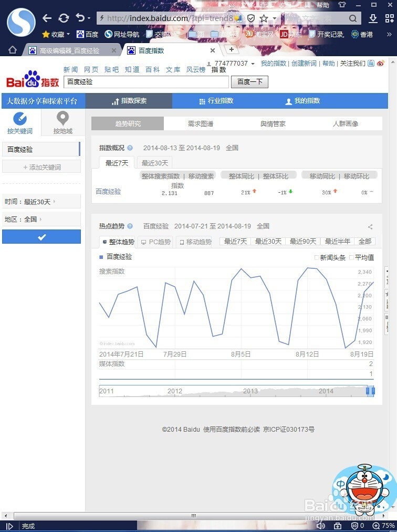Screen dimensions: 397x532
Task: Click the security shield icon in address bar
Action: point(251,18)
